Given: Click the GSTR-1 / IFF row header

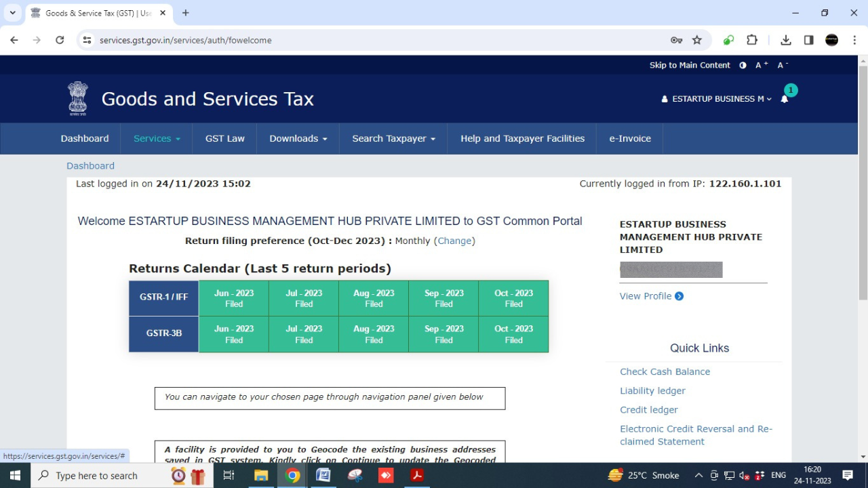Looking at the screenshot, I should (164, 298).
